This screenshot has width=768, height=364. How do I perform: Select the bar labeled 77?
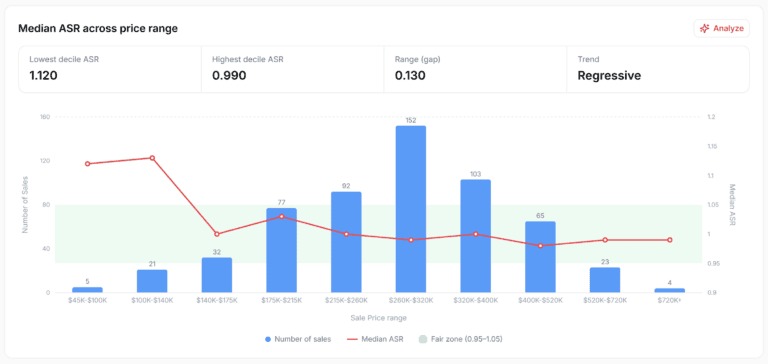tap(282, 250)
